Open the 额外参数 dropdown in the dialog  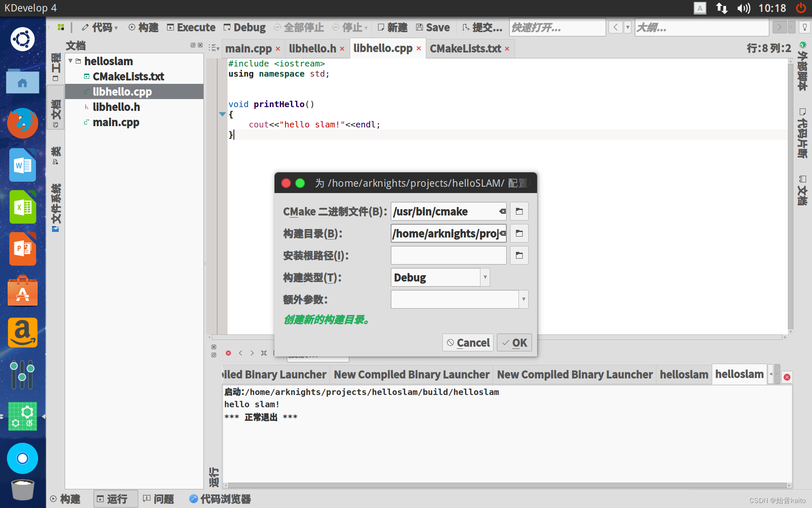pyautogui.click(x=524, y=299)
